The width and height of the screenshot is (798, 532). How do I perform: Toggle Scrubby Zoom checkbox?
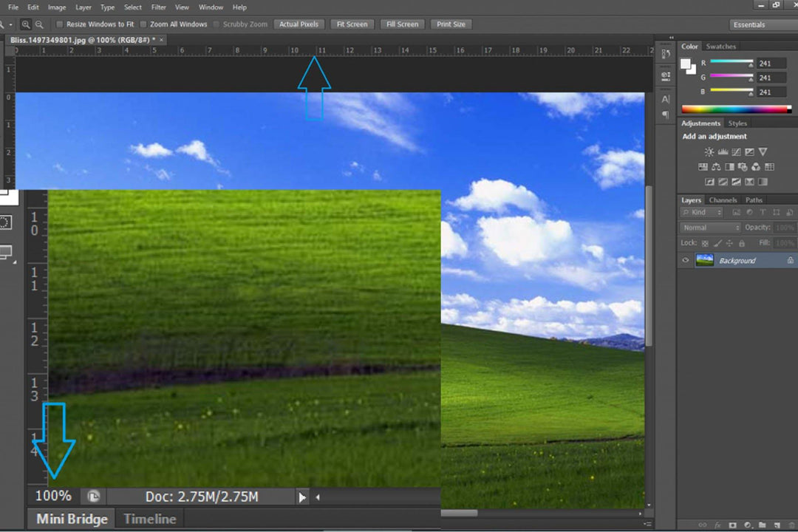tap(216, 24)
